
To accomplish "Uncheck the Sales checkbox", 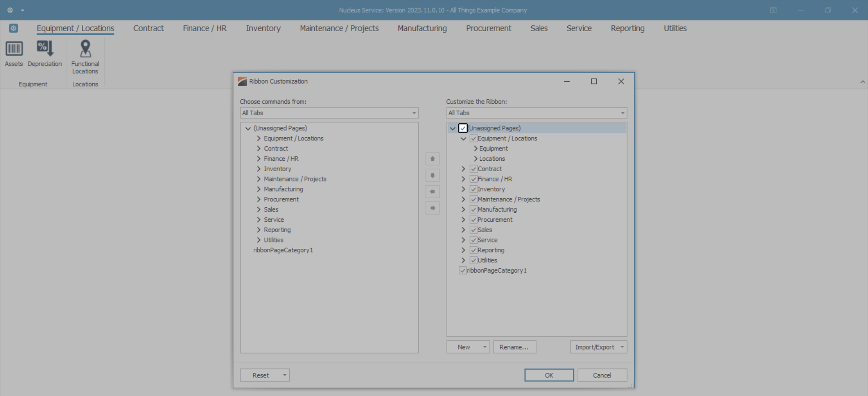I will pos(474,230).
